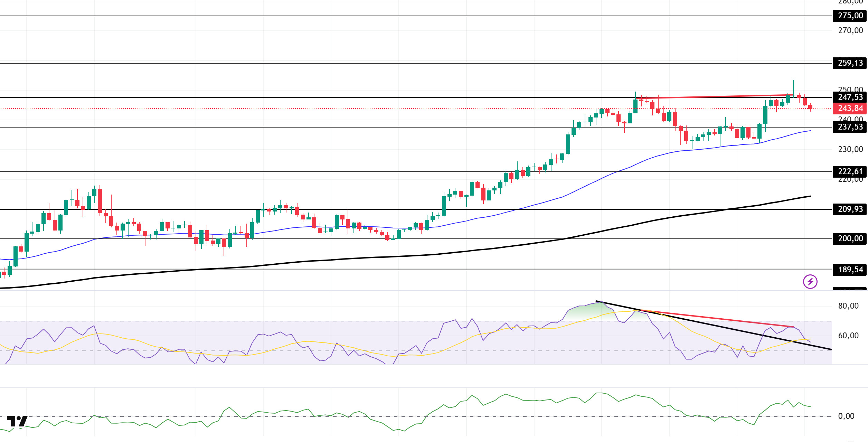Click the purple lightning bolt icon

[810, 282]
